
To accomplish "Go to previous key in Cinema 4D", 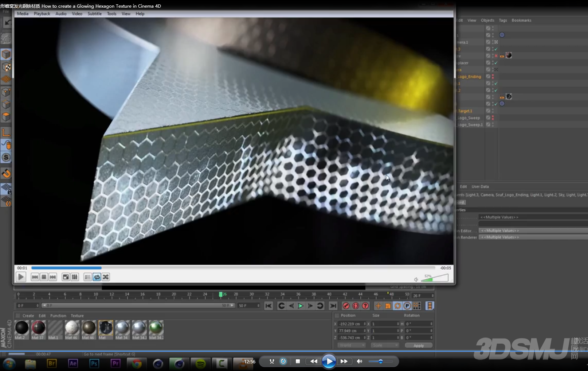I will (281, 306).
